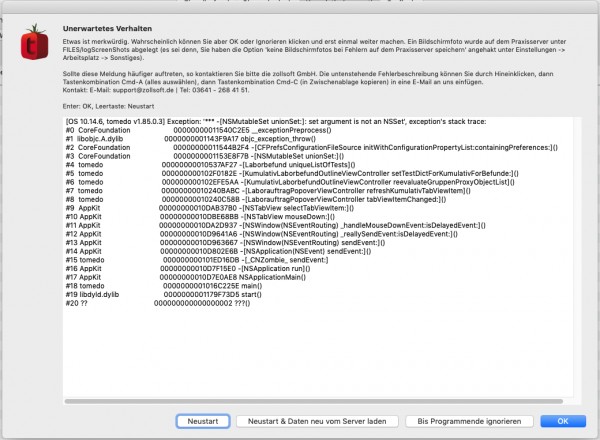Image resolution: width=600 pixels, height=440 pixels.
Task: Click the Kontakt line with support@zollsoft.de
Action: [x=156, y=90]
